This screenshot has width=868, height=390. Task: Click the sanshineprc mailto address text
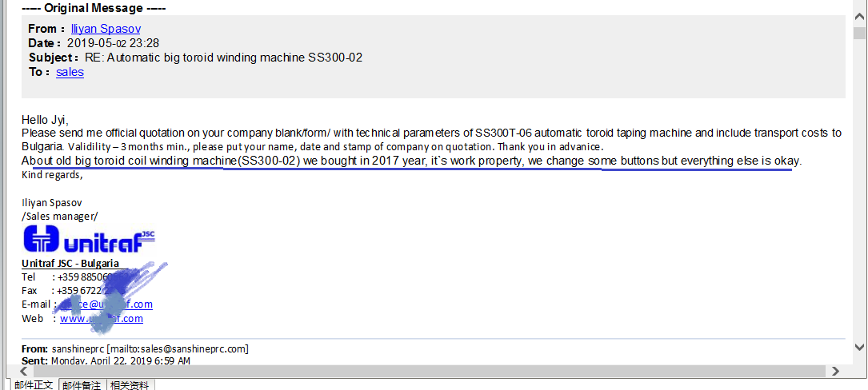177,349
